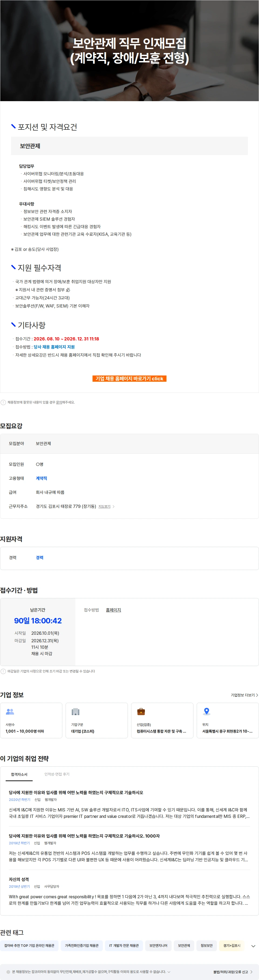Viewport: 259px width, 980px height.
Task: Click the 경기도 김포시 태장로 779 address
Action: [66, 506]
